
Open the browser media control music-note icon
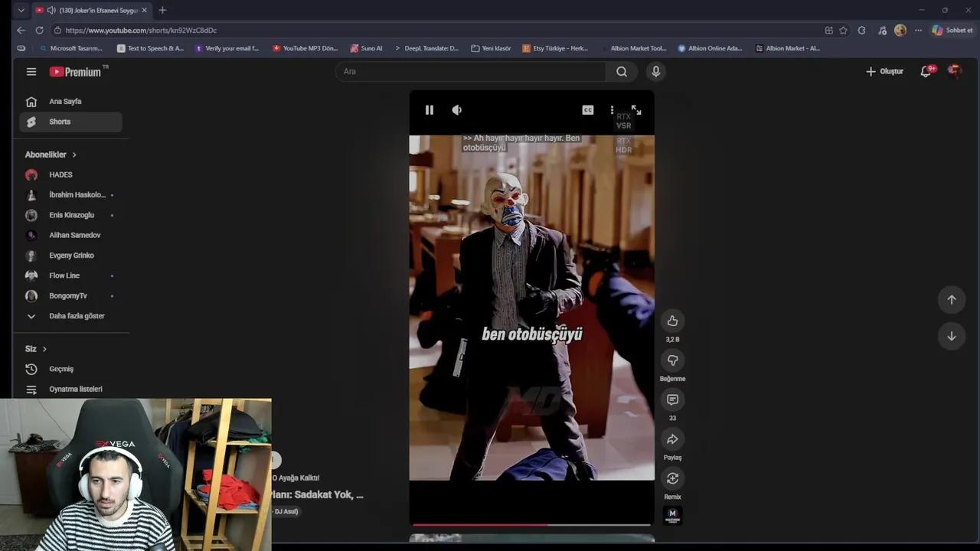tap(882, 30)
